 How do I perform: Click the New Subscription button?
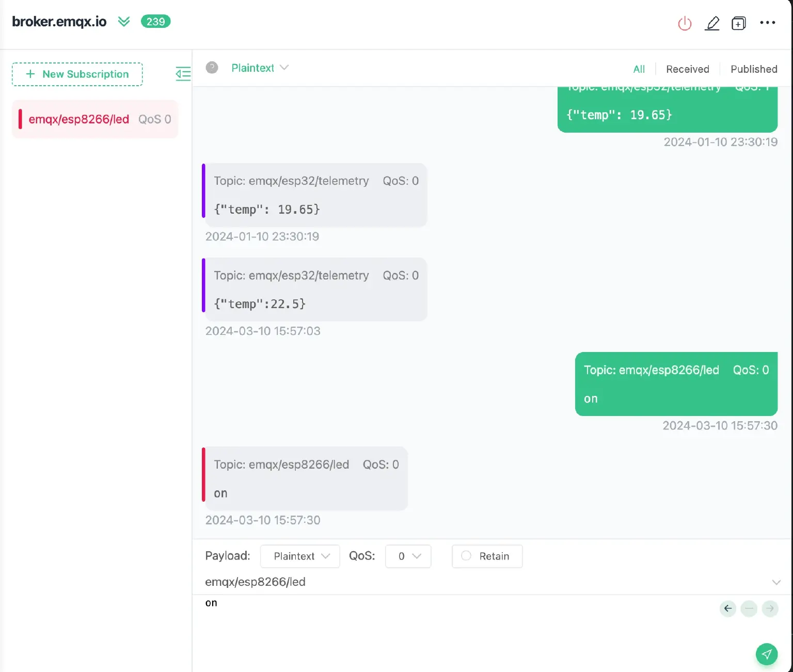[x=77, y=74]
